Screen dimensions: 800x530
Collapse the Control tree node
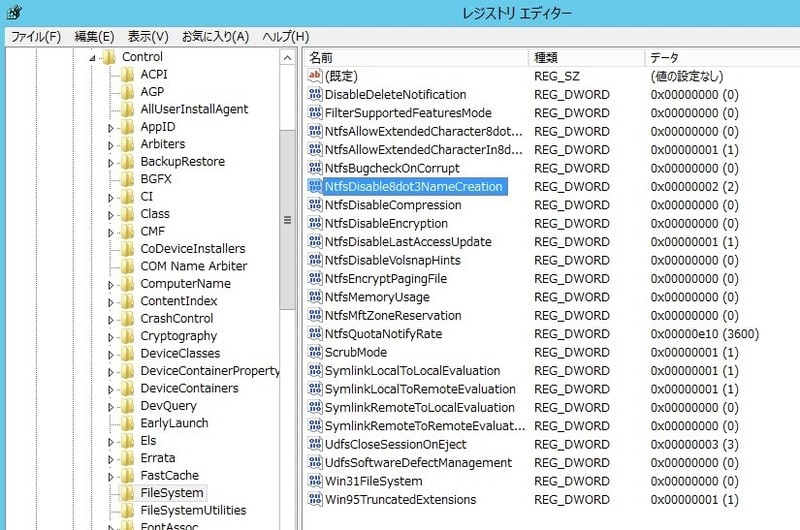pyautogui.click(x=92, y=58)
